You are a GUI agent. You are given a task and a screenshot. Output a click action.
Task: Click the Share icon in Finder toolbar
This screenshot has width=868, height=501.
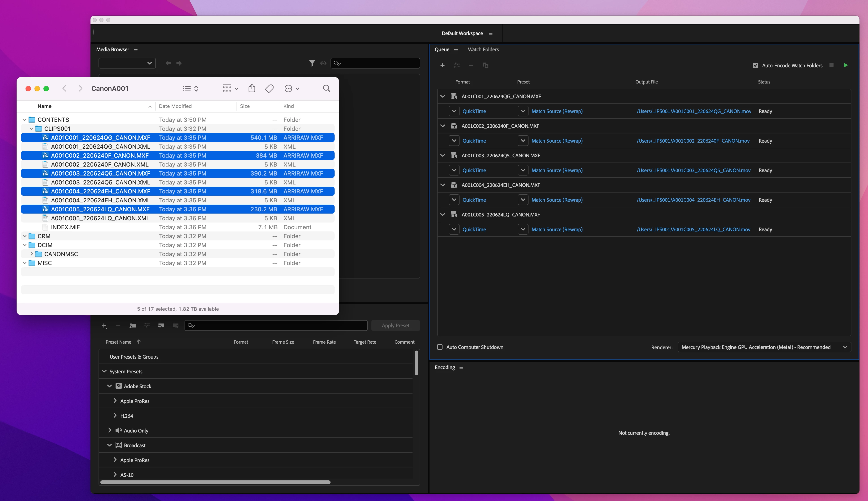coord(251,88)
